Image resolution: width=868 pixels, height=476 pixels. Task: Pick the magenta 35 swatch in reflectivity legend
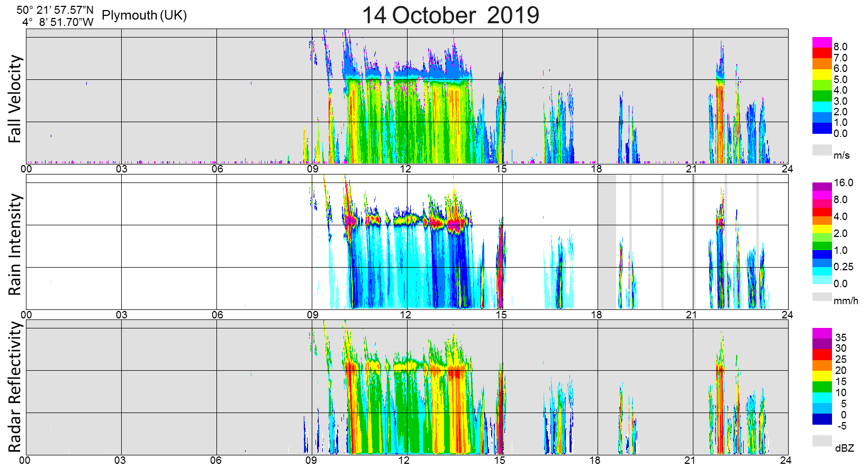(x=822, y=333)
